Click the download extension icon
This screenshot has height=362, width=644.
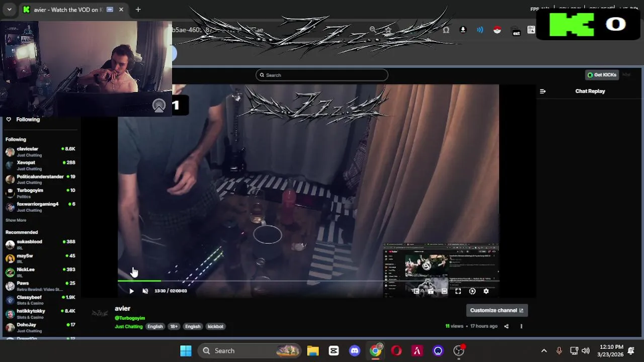463,30
